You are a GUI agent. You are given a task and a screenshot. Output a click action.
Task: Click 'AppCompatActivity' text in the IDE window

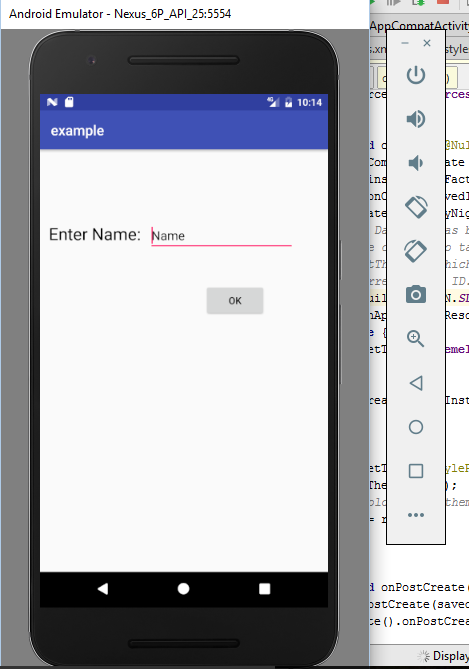(x=419, y=26)
